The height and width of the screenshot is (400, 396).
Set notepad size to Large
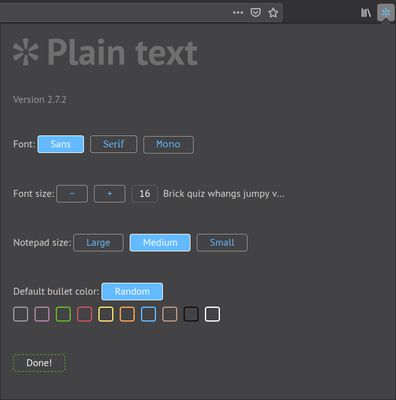click(x=98, y=243)
